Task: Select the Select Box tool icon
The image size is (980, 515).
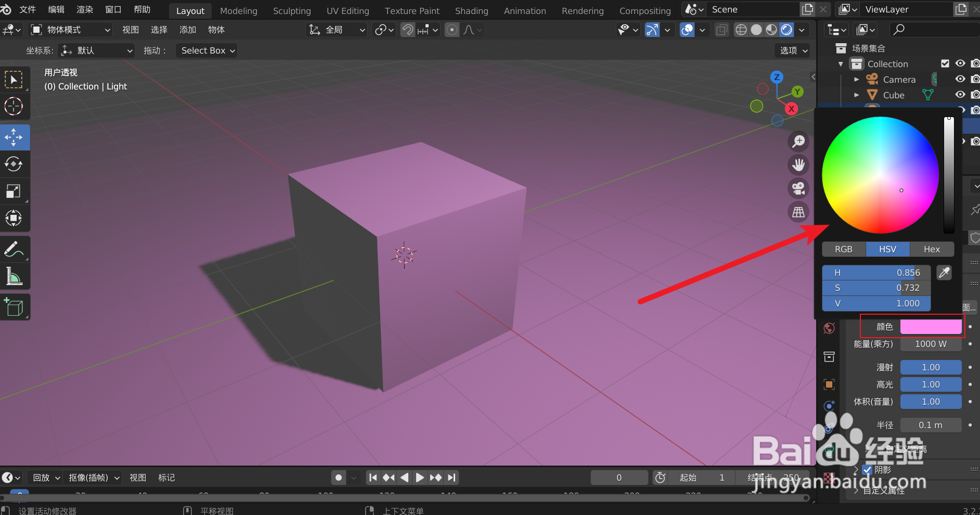Action: click(x=14, y=80)
